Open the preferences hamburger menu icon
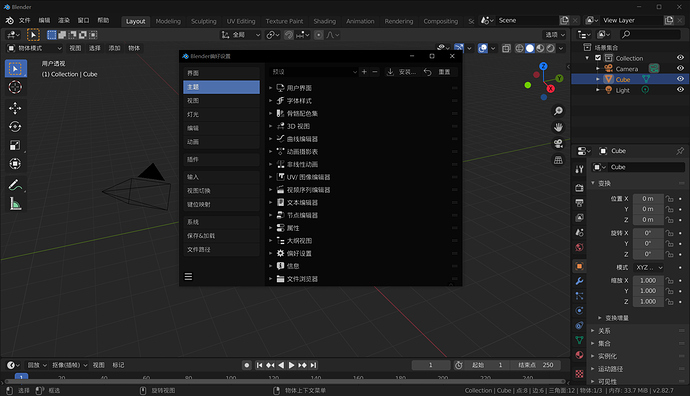Image resolution: width=690 pixels, height=396 pixels. (x=188, y=276)
